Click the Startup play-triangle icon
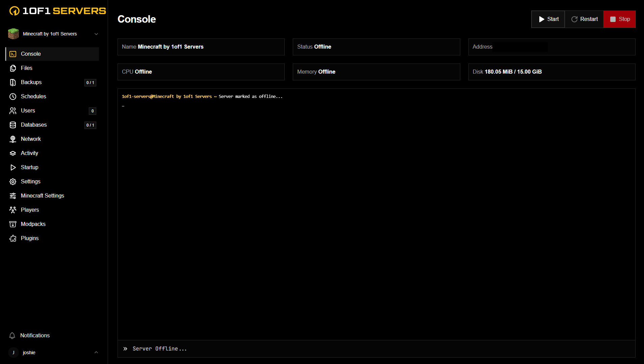 tap(13, 167)
